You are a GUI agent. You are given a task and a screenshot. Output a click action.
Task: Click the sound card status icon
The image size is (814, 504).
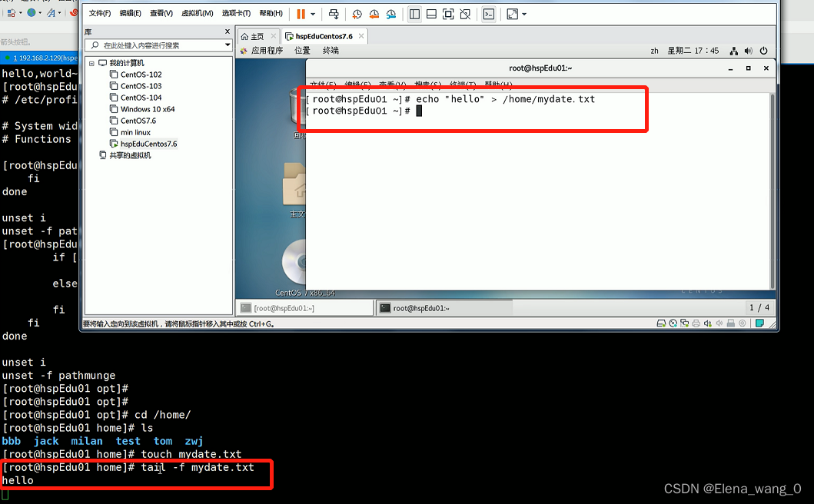[708, 323]
